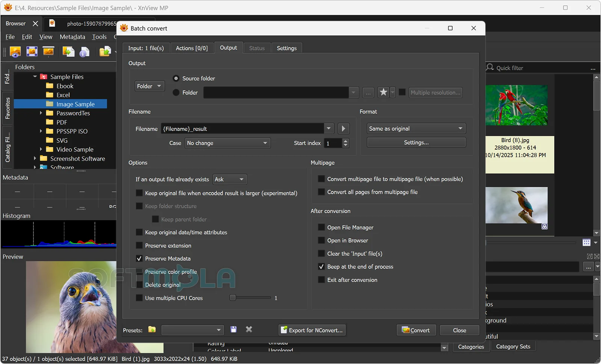The image size is (601, 364).
Task: Click the favorite folders star icon
Action: tap(383, 92)
